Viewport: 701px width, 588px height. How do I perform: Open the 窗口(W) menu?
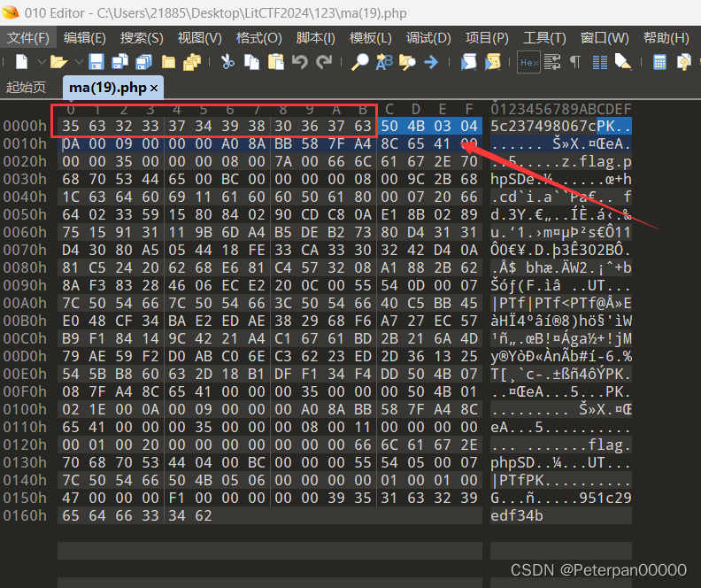605,37
